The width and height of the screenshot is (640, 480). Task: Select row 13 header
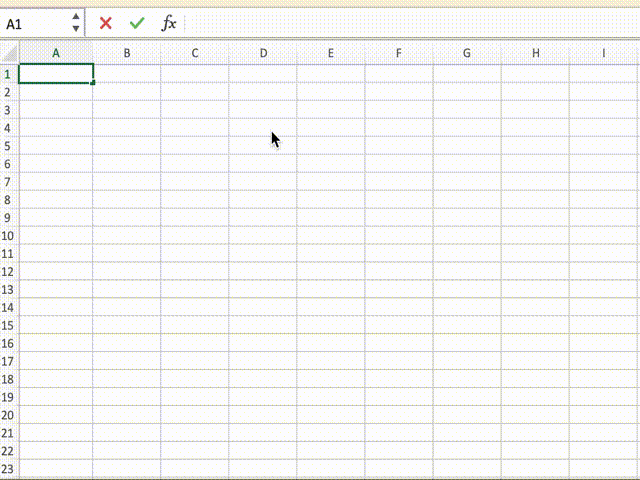click(x=7, y=289)
